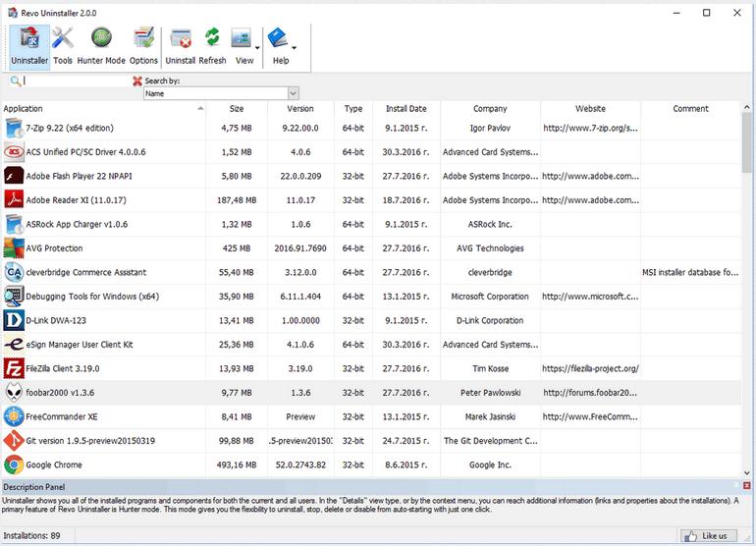Click the "187,48 MB" size cell
756x546 pixels.
tap(237, 200)
